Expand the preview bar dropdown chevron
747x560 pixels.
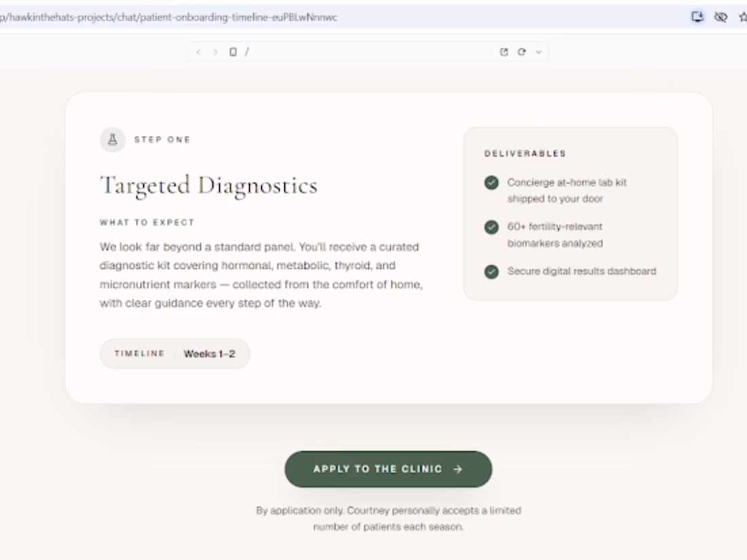539,52
